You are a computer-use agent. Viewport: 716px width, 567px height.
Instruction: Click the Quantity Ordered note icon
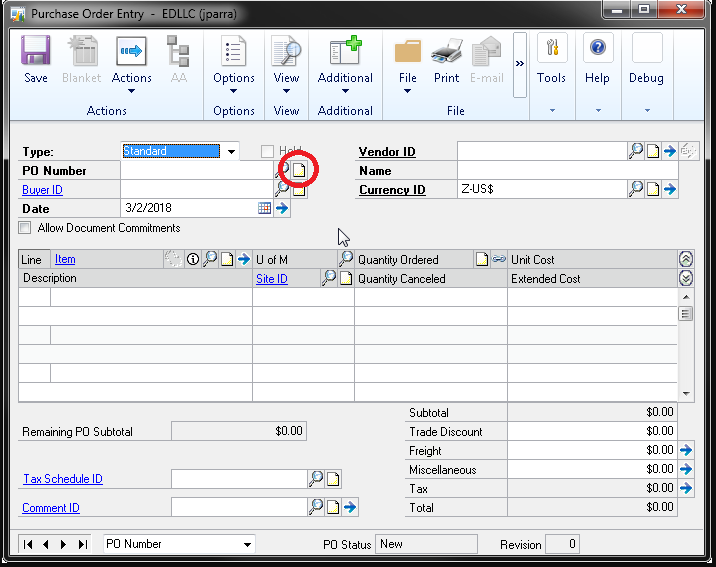click(482, 259)
